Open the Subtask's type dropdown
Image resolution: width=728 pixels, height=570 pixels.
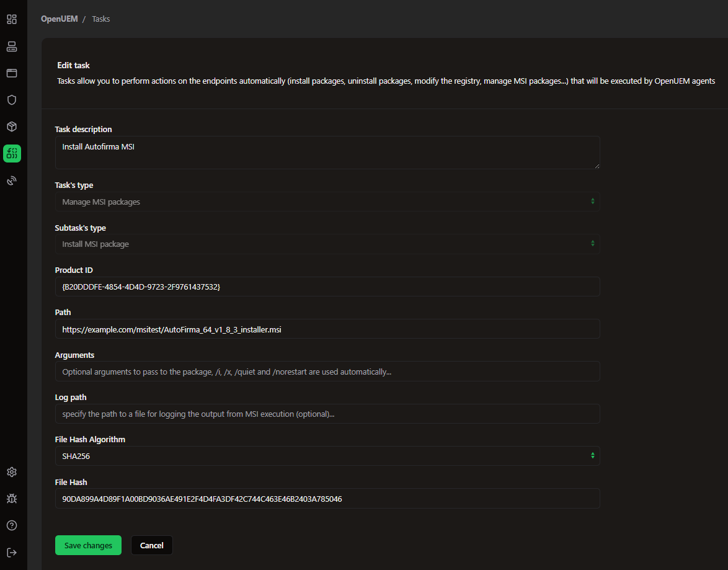pos(327,244)
